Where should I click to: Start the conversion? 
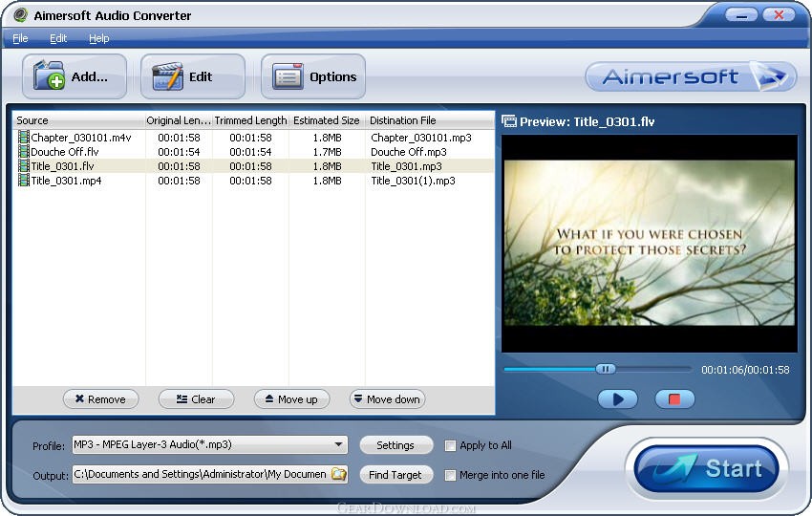coord(707,469)
